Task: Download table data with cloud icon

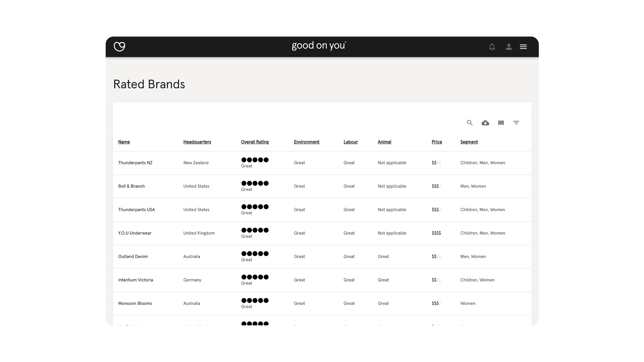Action: [x=485, y=123]
